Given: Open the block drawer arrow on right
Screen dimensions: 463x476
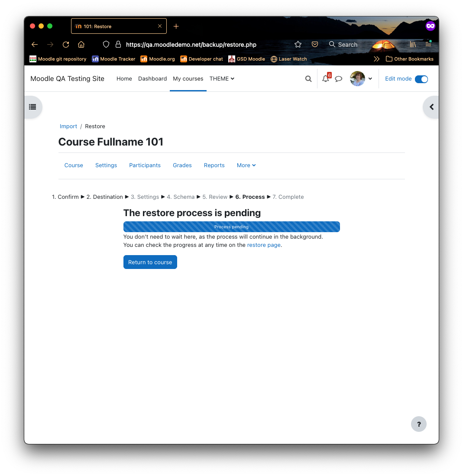Looking at the screenshot, I should 431,107.
